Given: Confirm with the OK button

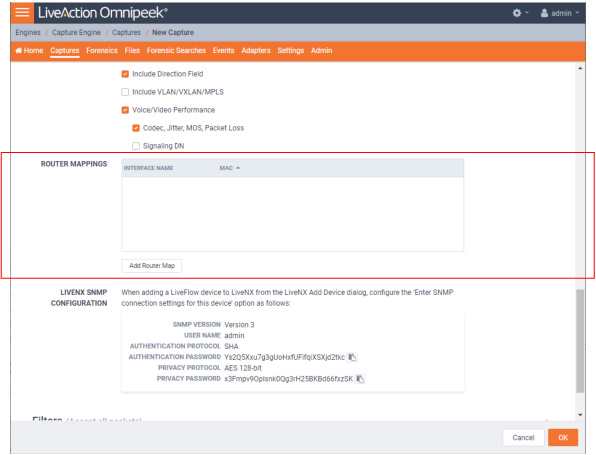Looking at the screenshot, I should pyautogui.click(x=563, y=438).
